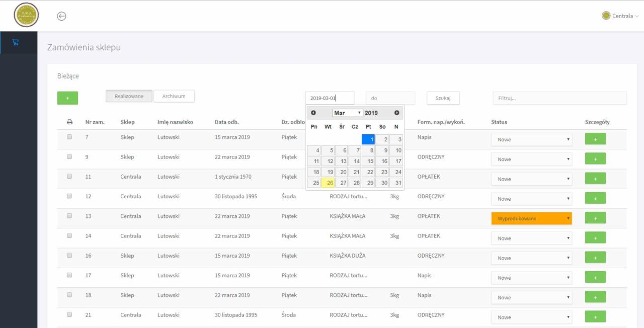
Task: Click the bakery logo in top-left
Action: (x=26, y=15)
